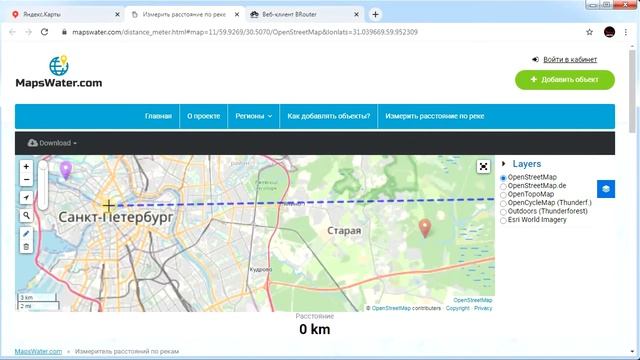Click the Layers heading text
Screen dimensions: 640x360
[x=527, y=164]
